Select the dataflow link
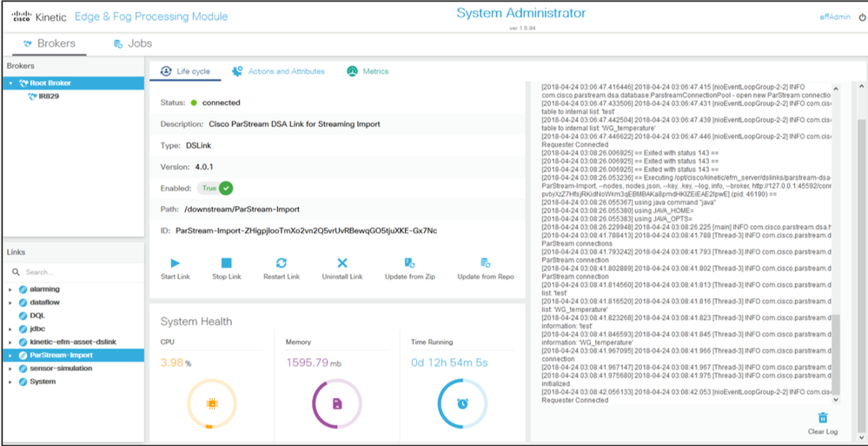 45,303
